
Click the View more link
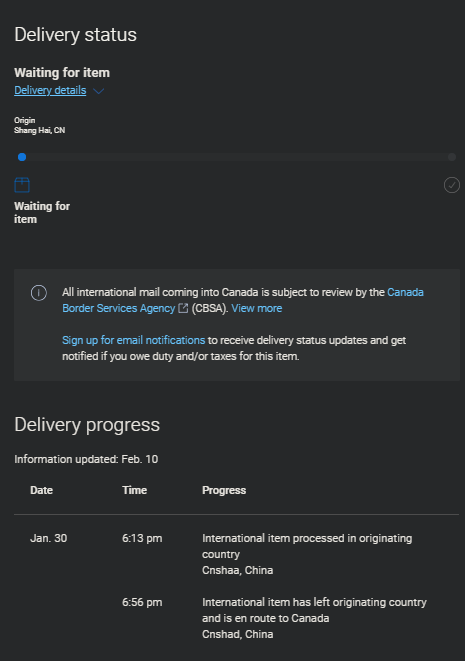(x=256, y=308)
